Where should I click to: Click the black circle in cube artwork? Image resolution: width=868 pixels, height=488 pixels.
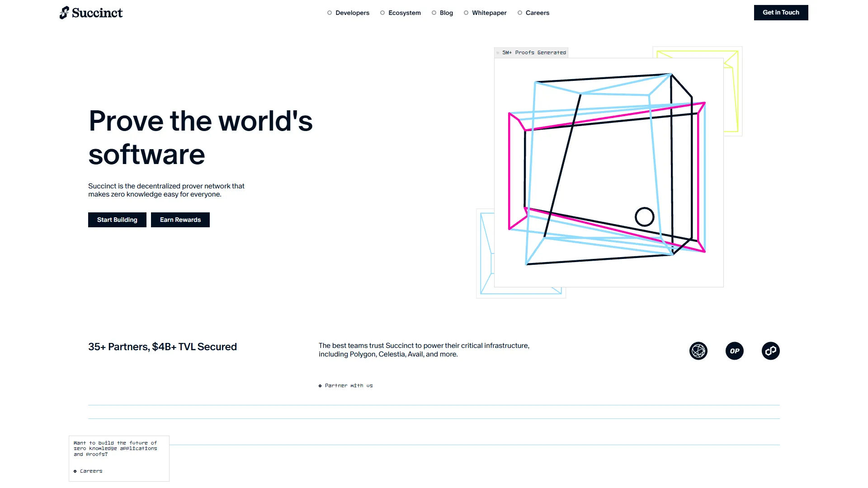coord(644,217)
